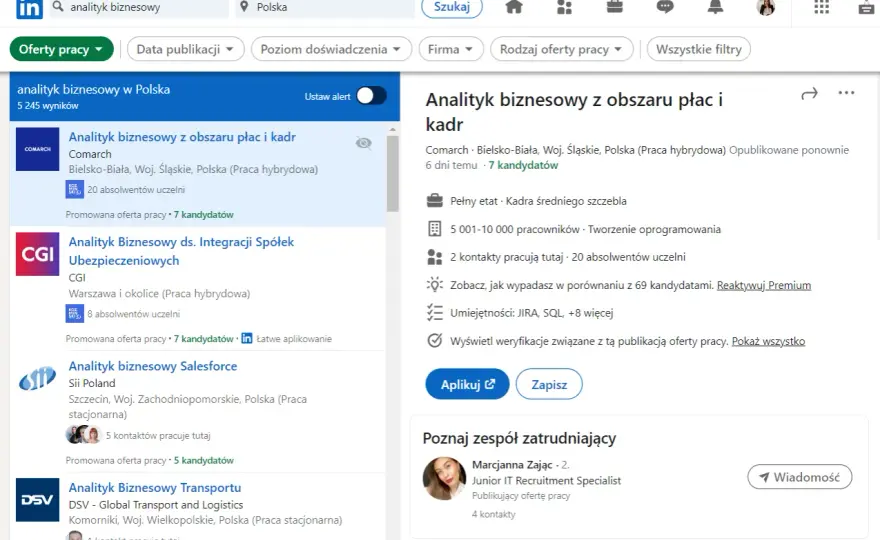Click the Reaktywuj Premium link
880x540 pixels.
764,285
